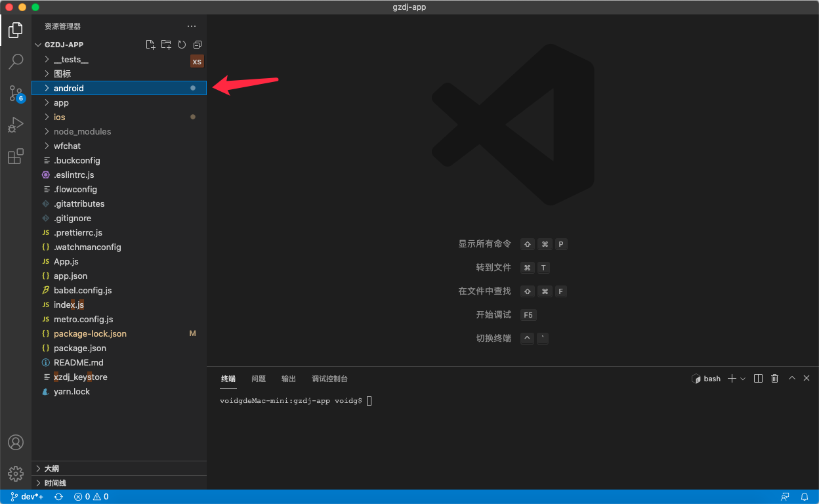Open the App.js file
Viewport: 819px width, 504px height.
click(x=119, y=261)
